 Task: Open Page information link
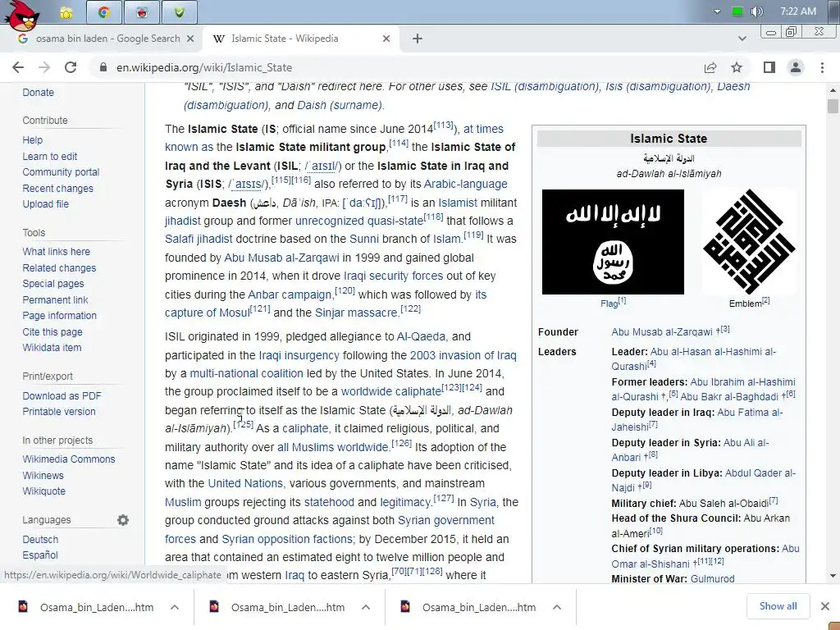(59, 316)
